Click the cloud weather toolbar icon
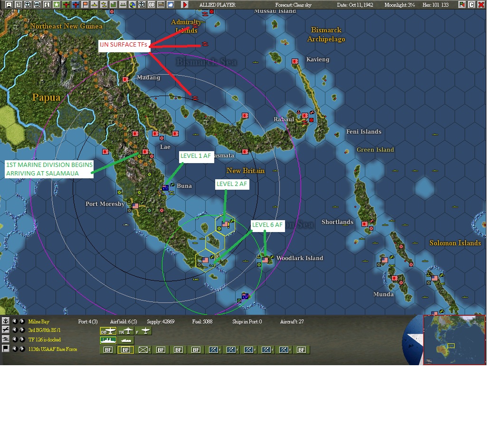Screen dimensions: 504x427 tap(171, 4)
